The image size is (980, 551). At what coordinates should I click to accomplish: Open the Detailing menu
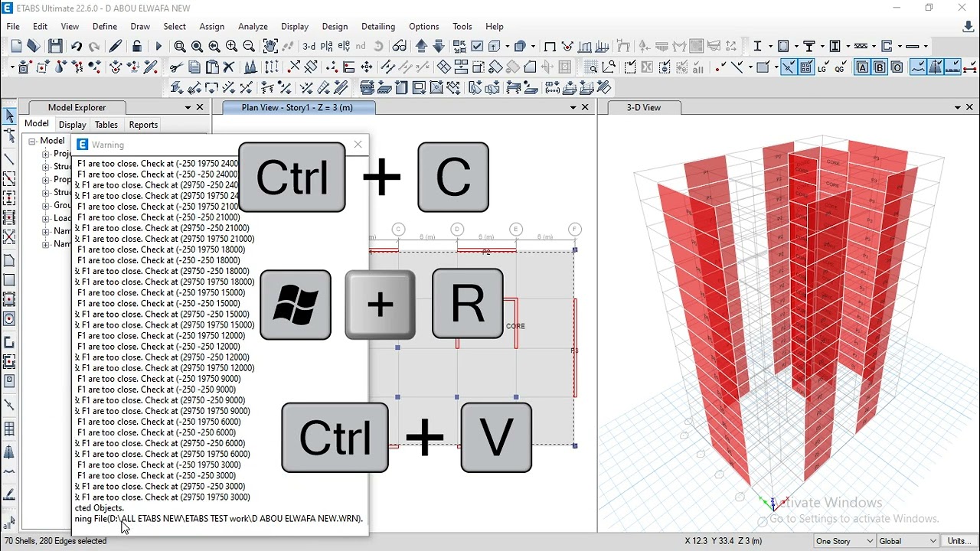(378, 27)
